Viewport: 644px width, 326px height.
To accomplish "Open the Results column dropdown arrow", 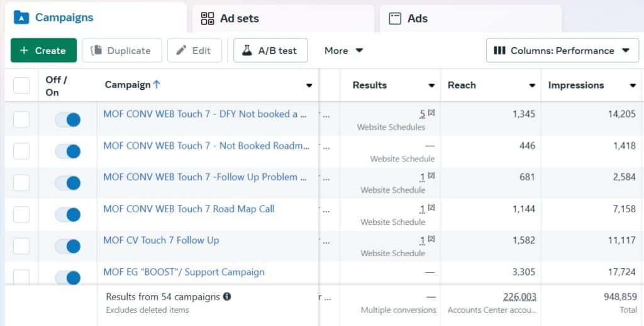I will click(431, 85).
